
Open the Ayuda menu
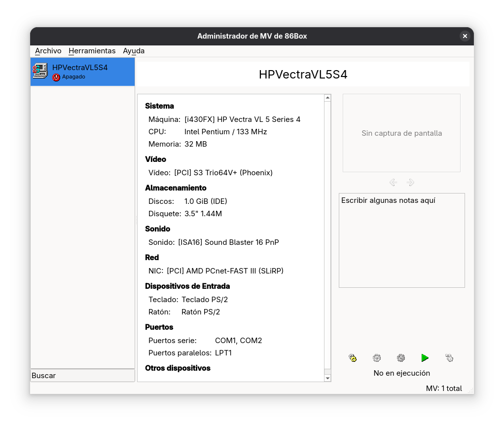pyautogui.click(x=134, y=51)
